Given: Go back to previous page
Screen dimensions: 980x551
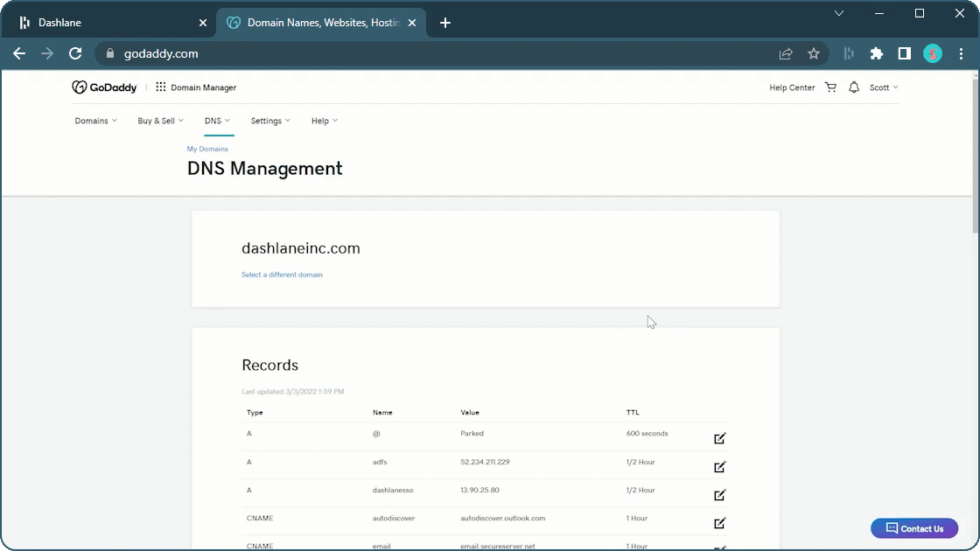Looking at the screenshot, I should click(19, 53).
